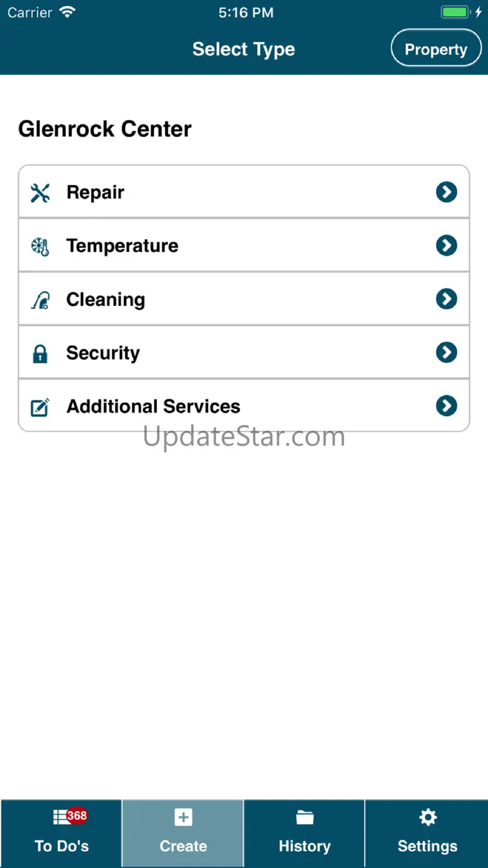This screenshot has width=488, height=868.
Task: Expand the Cleaning row chevron arrow
Action: (446, 299)
